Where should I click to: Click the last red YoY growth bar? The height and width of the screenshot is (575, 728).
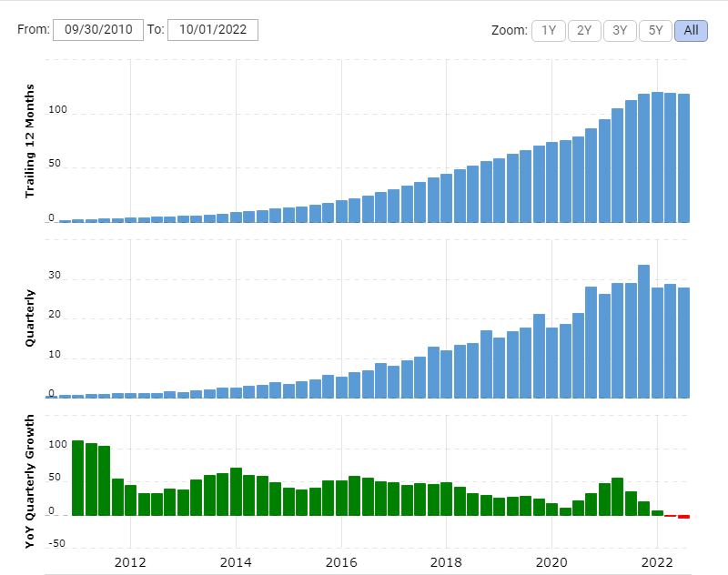tap(683, 517)
